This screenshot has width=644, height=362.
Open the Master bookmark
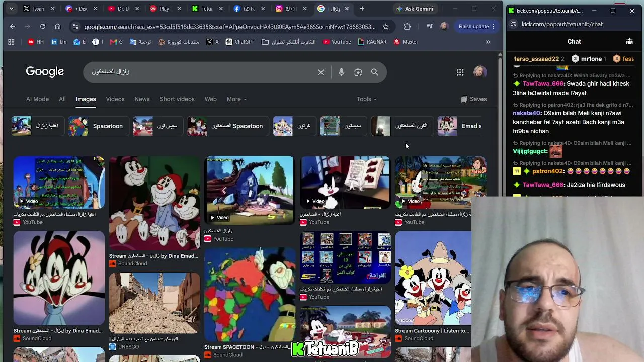point(406,42)
